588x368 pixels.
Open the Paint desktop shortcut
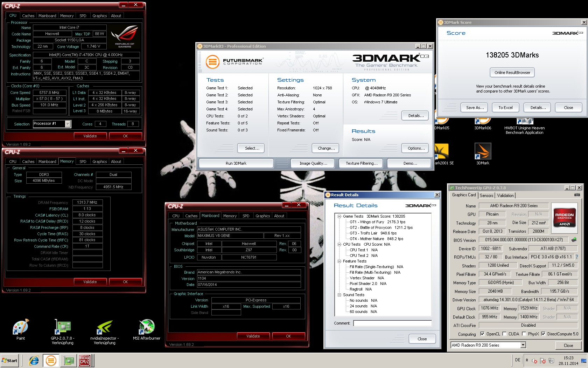[21, 329]
